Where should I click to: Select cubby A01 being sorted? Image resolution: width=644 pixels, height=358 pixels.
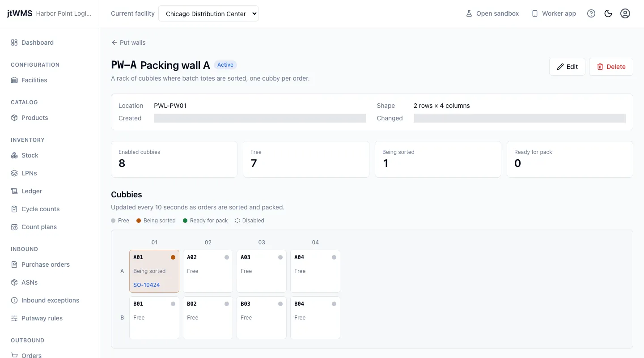(x=154, y=271)
